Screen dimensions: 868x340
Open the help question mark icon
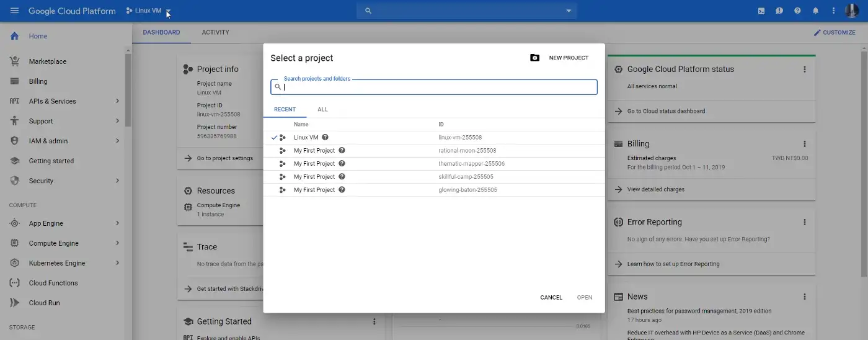797,11
